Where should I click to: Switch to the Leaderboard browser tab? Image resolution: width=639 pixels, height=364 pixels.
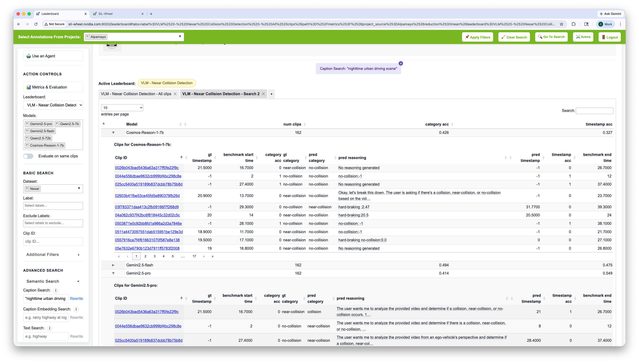point(61,14)
